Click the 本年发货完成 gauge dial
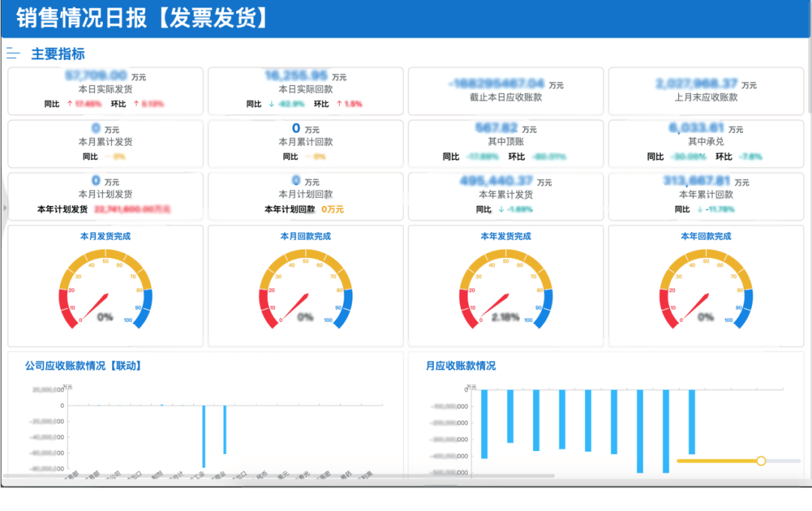The height and width of the screenshot is (511, 812). [x=505, y=289]
